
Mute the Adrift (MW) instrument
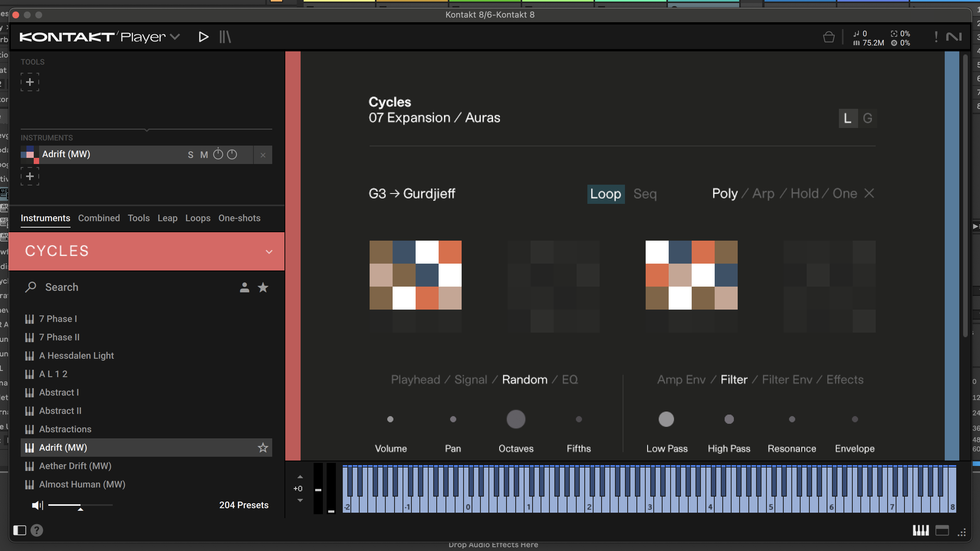(204, 155)
